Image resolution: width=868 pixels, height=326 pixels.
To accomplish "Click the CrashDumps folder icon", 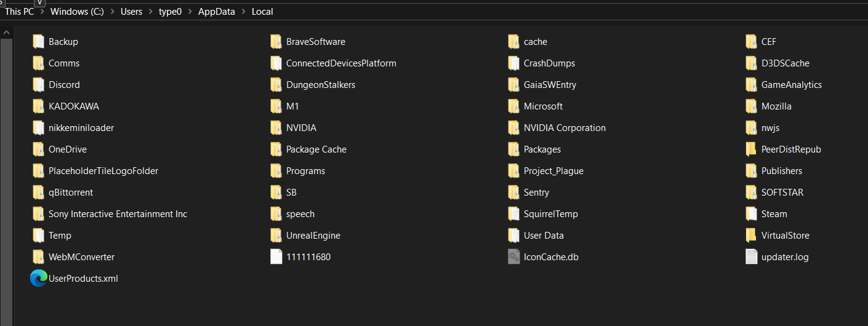I will [x=513, y=63].
